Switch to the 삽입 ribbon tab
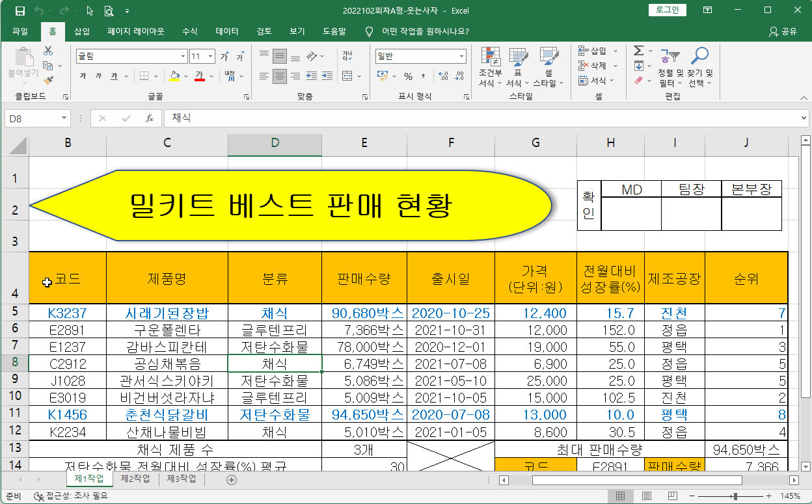The height and width of the screenshot is (504, 812). (x=82, y=31)
